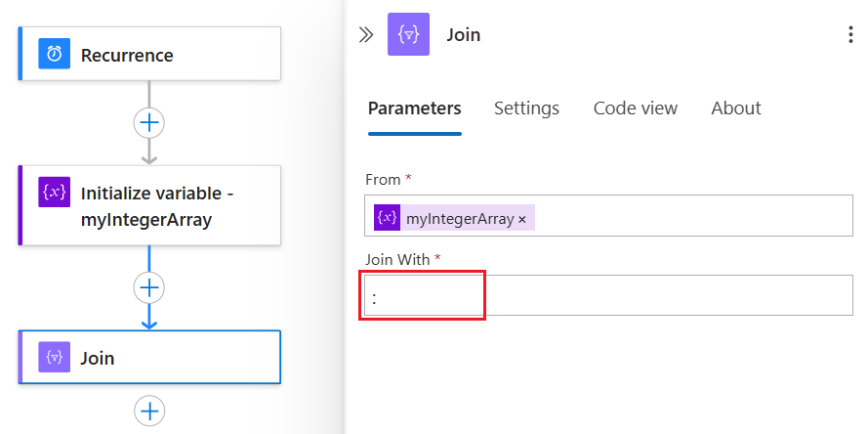The height and width of the screenshot is (434, 868).
Task: Click the Join action icon in workflow
Action: pyautogui.click(x=55, y=357)
